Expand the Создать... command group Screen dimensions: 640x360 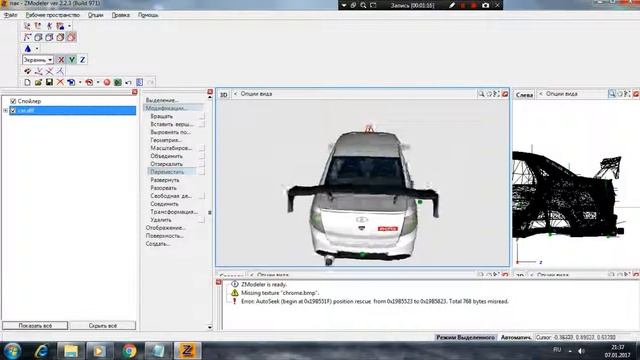tap(158, 244)
